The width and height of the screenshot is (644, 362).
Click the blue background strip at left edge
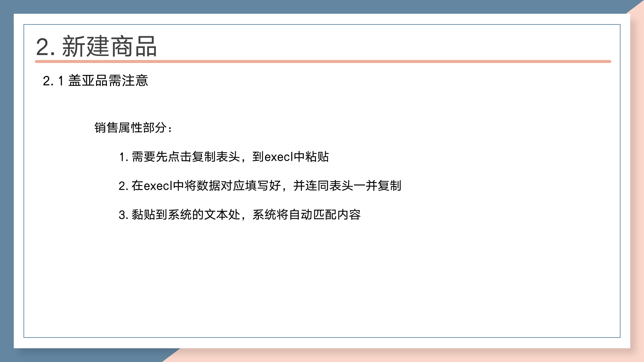pyautogui.click(x=6, y=181)
